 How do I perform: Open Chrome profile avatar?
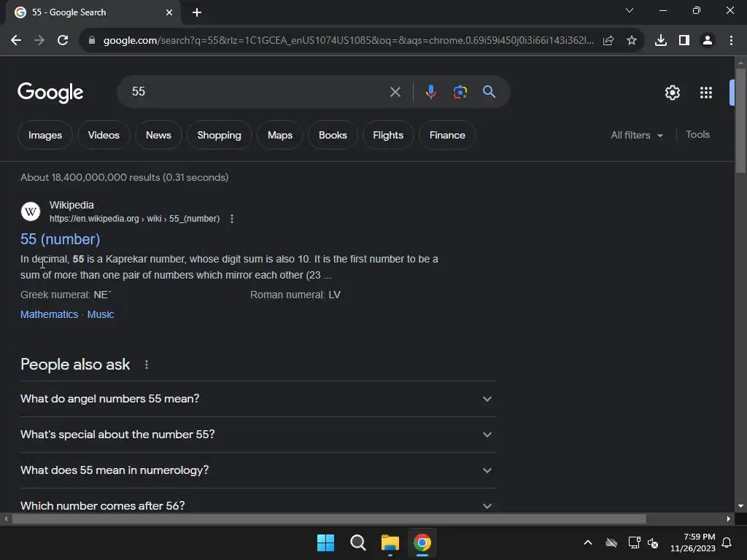click(708, 41)
